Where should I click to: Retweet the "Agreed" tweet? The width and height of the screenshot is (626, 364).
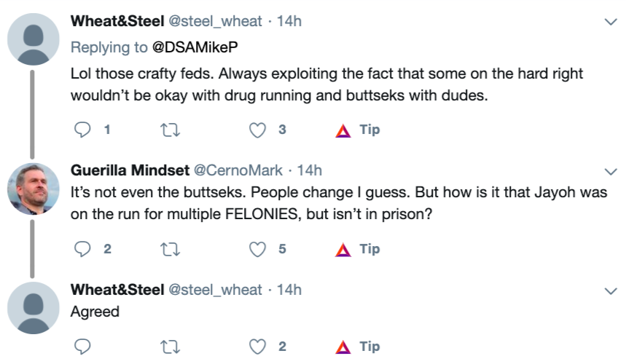pos(170,347)
